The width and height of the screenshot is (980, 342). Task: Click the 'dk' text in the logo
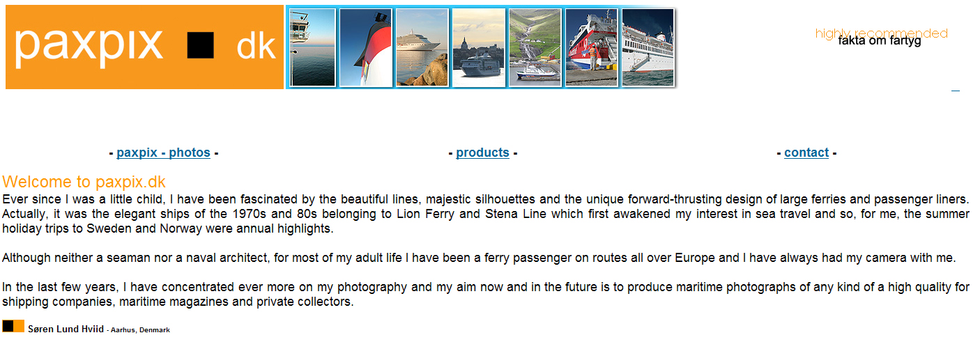tap(256, 46)
